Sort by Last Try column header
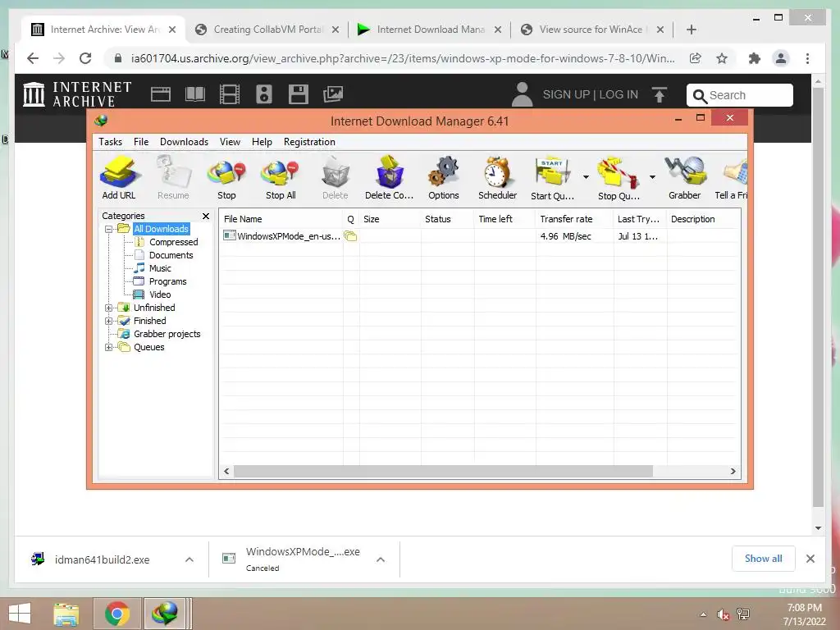This screenshot has height=630, width=840. point(640,219)
